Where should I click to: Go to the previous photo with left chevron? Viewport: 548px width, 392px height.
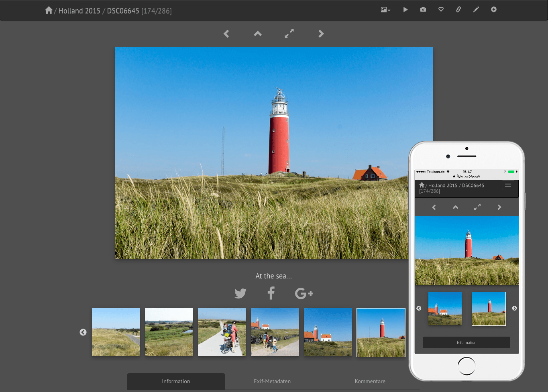tap(226, 34)
